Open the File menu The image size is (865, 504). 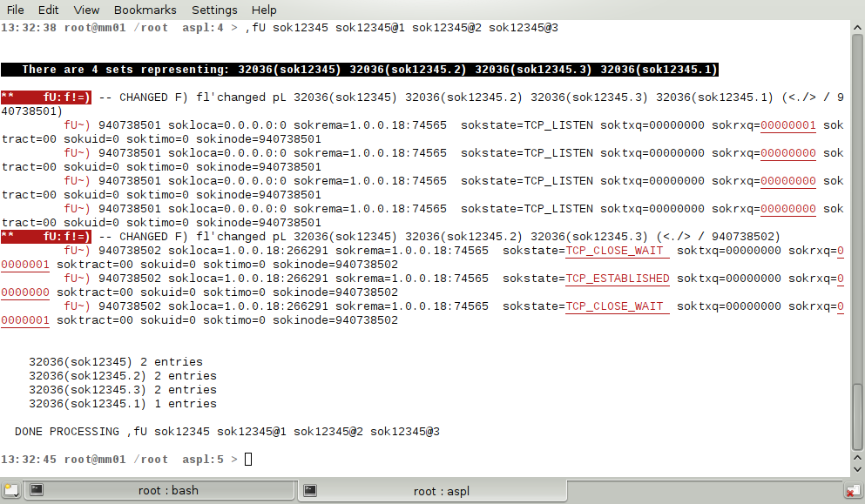(x=16, y=10)
